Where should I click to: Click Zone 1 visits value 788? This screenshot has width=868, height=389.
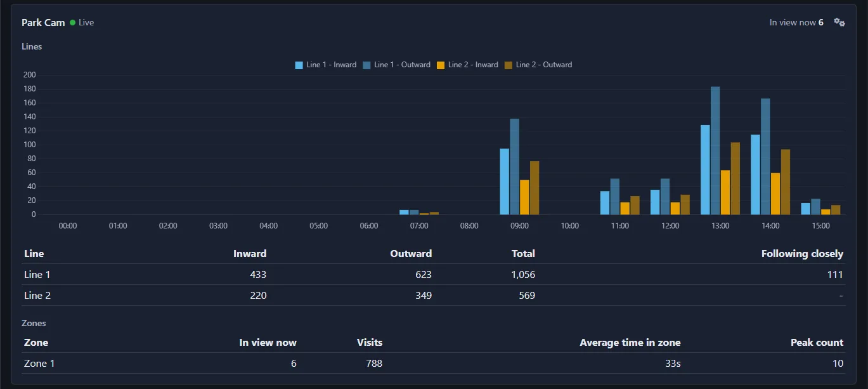[x=374, y=364]
